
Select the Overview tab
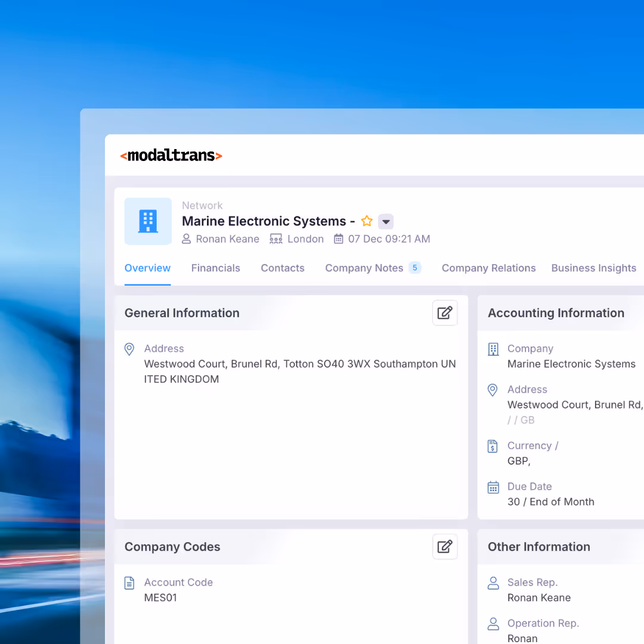(147, 268)
